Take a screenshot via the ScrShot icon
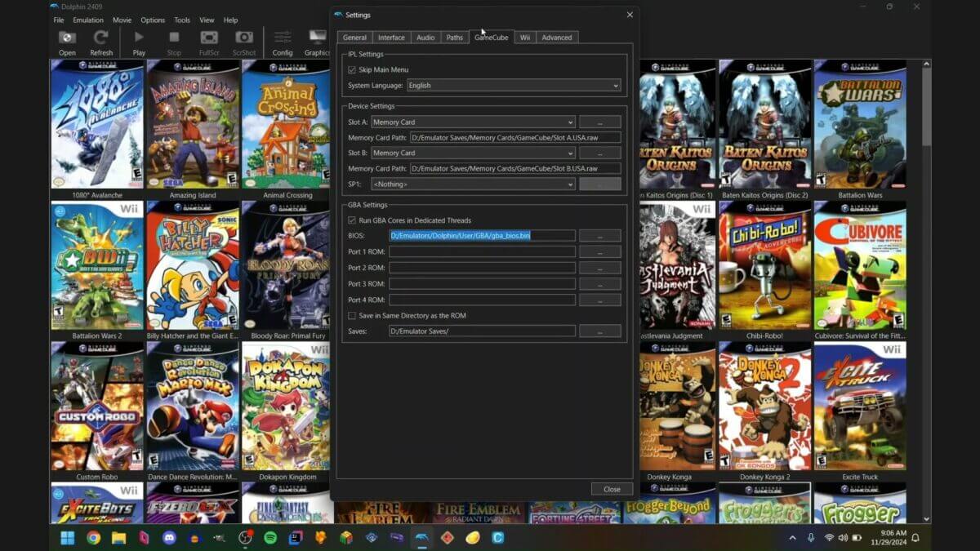 (x=244, y=38)
